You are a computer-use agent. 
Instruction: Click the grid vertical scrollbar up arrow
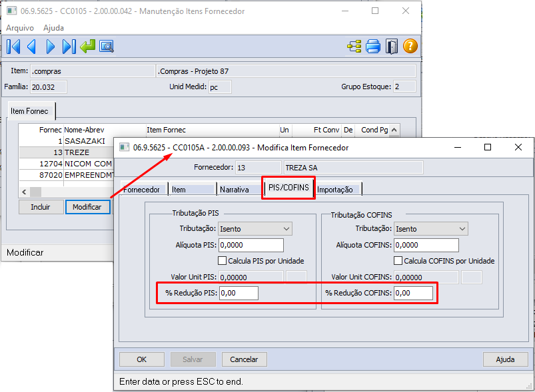point(394,130)
